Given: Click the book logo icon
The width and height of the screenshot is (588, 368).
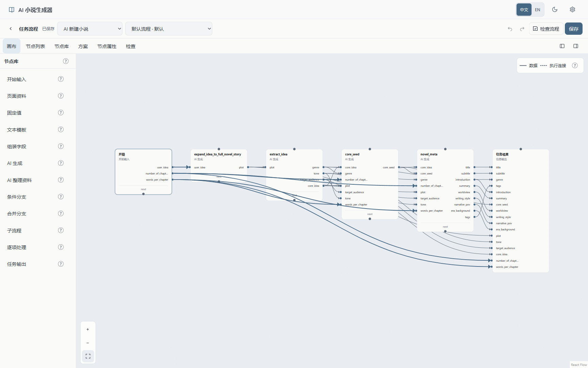Looking at the screenshot, I should tap(12, 10).
